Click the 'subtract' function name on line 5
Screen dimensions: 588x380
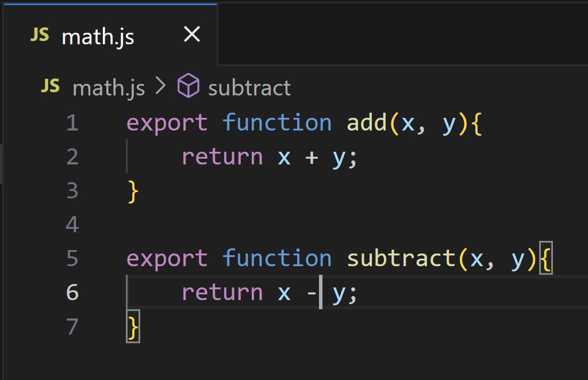[x=401, y=258]
